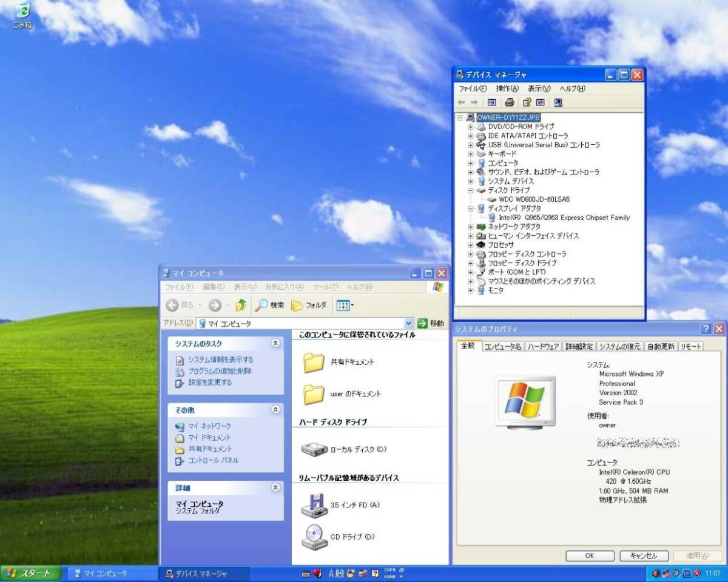
Task: Click OK in System Properties
Action: pyautogui.click(x=590, y=556)
